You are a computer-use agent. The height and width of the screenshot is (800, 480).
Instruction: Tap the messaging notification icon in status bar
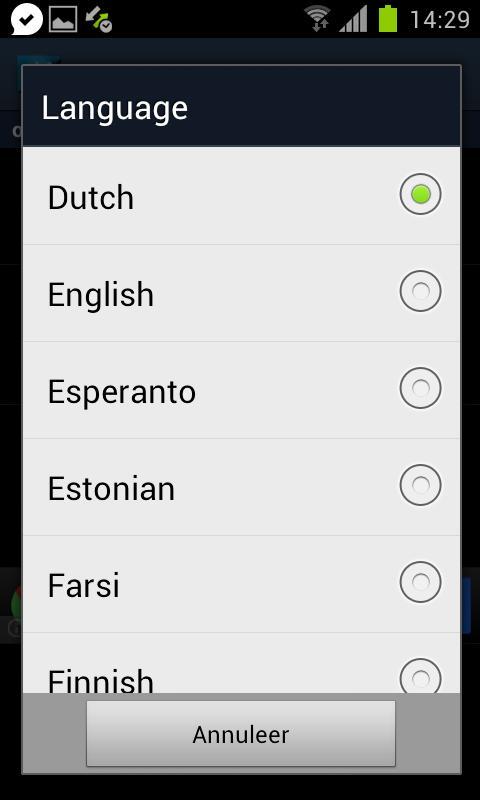(27, 19)
